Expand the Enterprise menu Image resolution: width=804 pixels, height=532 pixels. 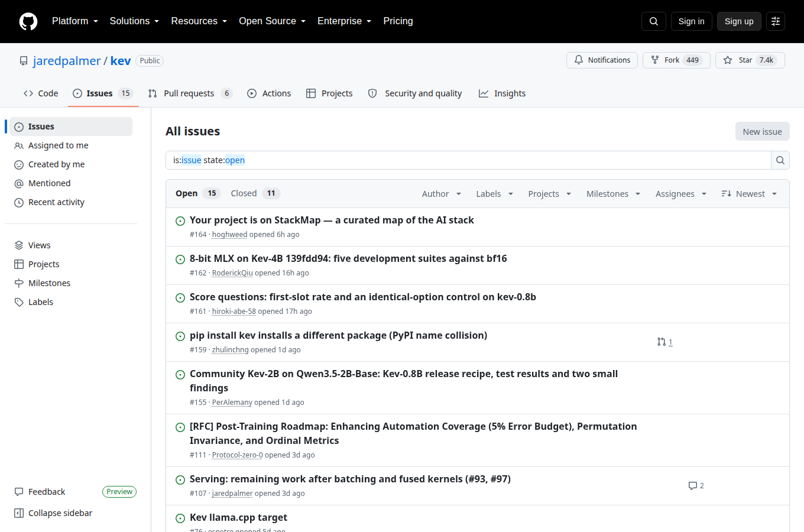click(345, 21)
